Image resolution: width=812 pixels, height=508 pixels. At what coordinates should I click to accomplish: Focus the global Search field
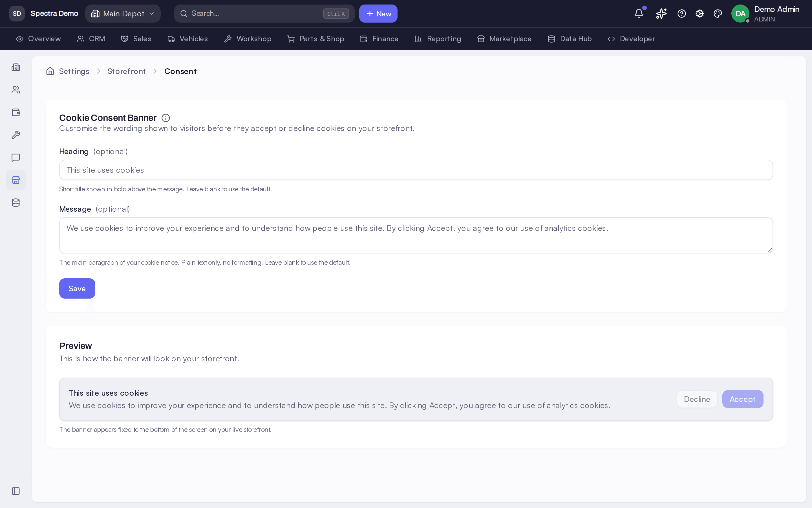(x=264, y=14)
